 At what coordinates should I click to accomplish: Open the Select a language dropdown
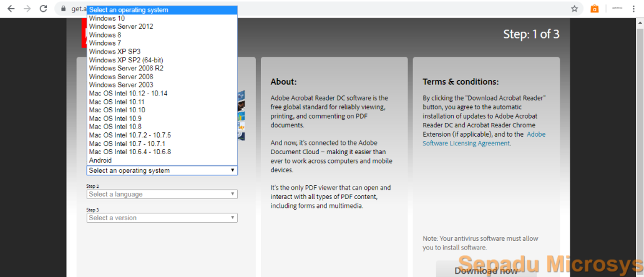click(162, 194)
